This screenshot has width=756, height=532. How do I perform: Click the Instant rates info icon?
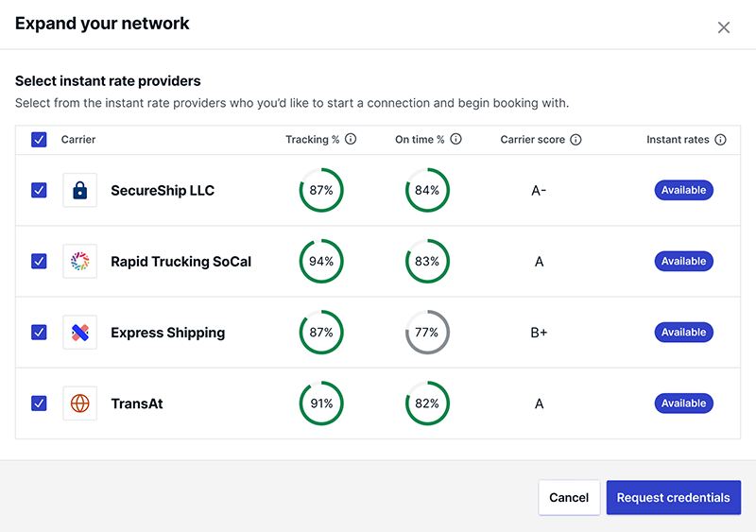(720, 140)
